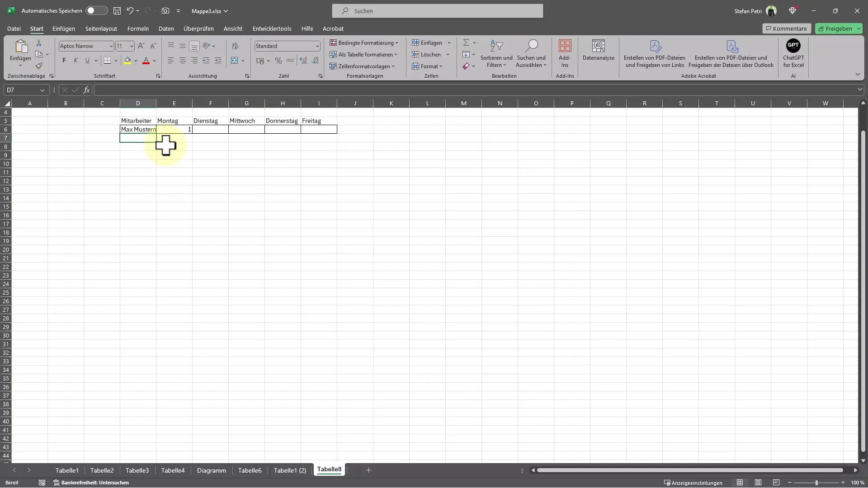Click the Formeln menu item
Screen dimensions: 868x488
click(138, 28)
